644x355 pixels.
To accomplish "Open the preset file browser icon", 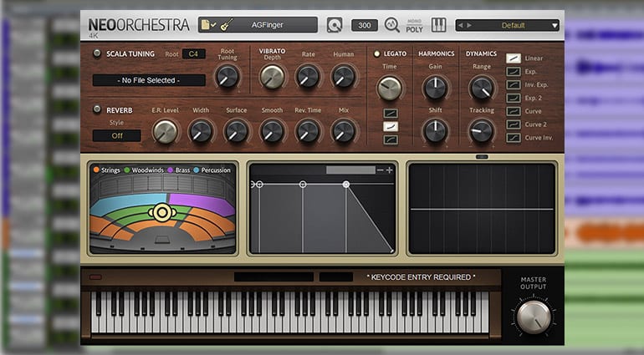I will [207, 25].
